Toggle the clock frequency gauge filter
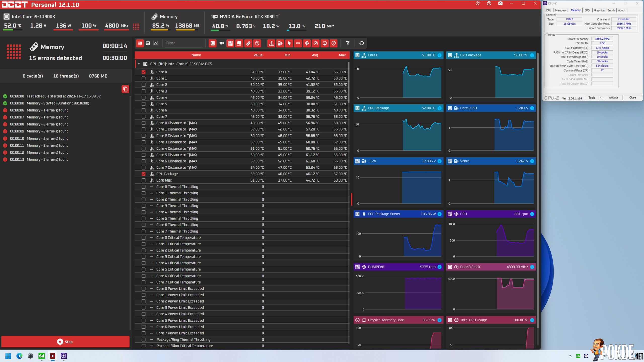 [x=316, y=43]
